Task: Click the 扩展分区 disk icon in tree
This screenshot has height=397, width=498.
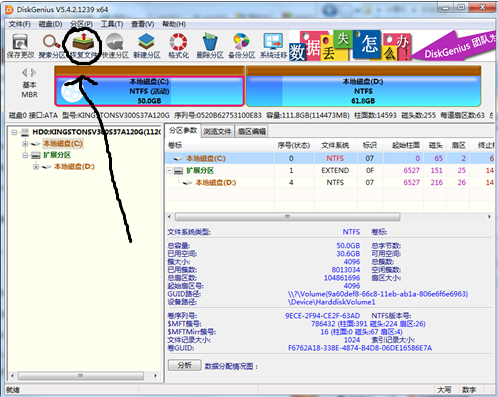Action: click(x=36, y=155)
